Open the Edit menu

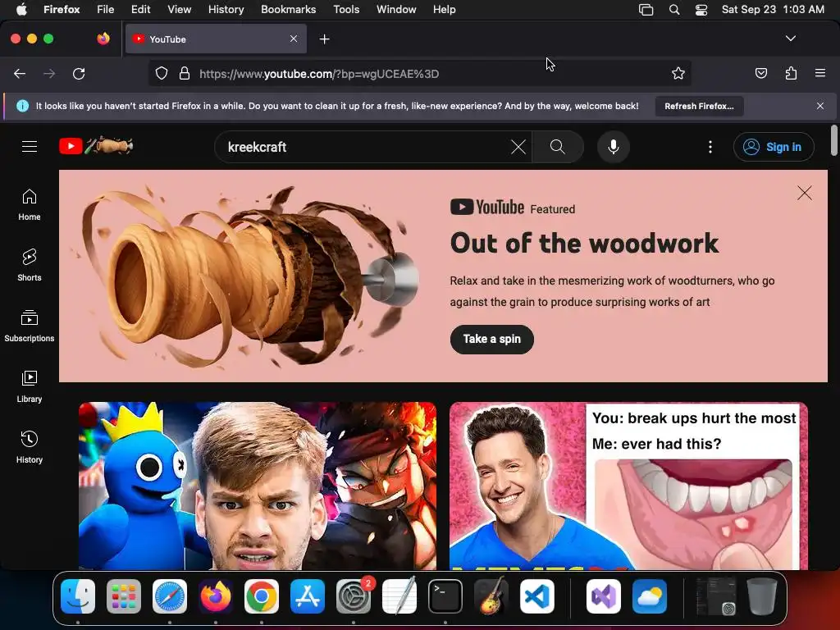pyautogui.click(x=140, y=10)
